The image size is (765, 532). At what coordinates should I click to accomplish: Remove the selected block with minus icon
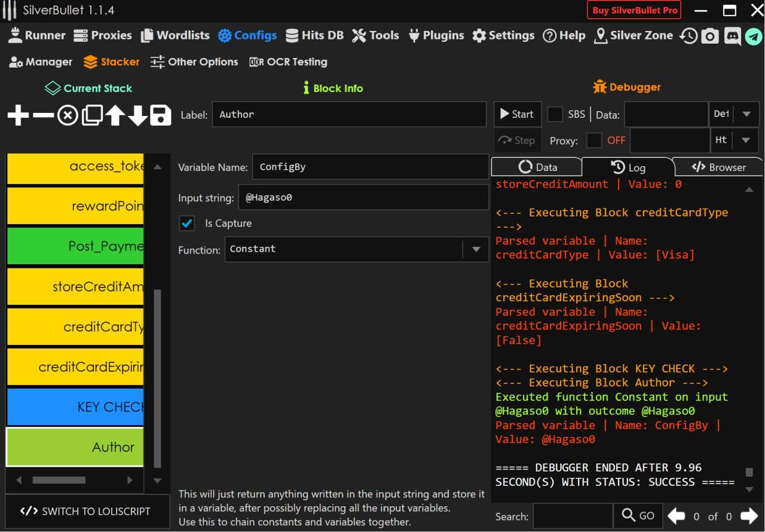43,115
